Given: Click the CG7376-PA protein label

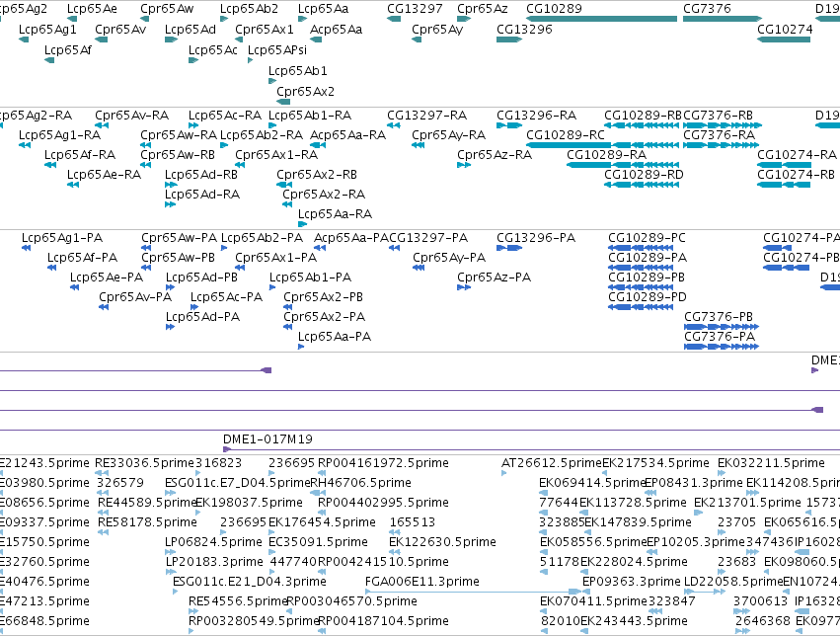Looking at the screenshot, I should (x=720, y=337).
